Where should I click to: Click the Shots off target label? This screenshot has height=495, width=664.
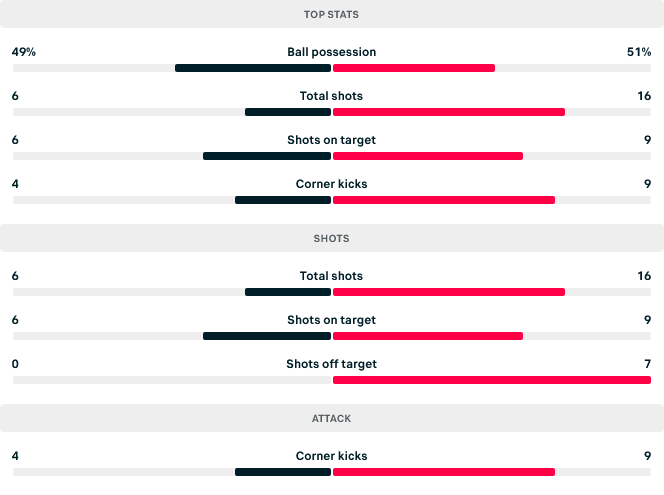(331, 364)
